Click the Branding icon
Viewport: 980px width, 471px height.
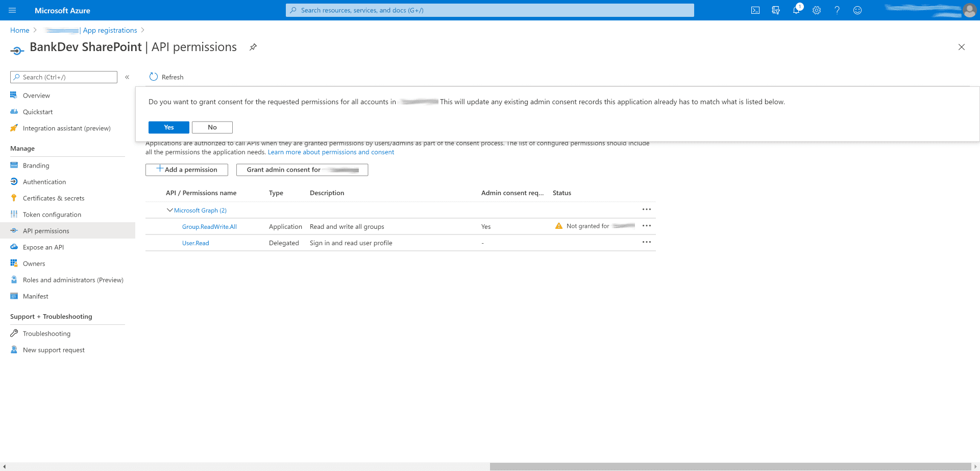pos(14,165)
